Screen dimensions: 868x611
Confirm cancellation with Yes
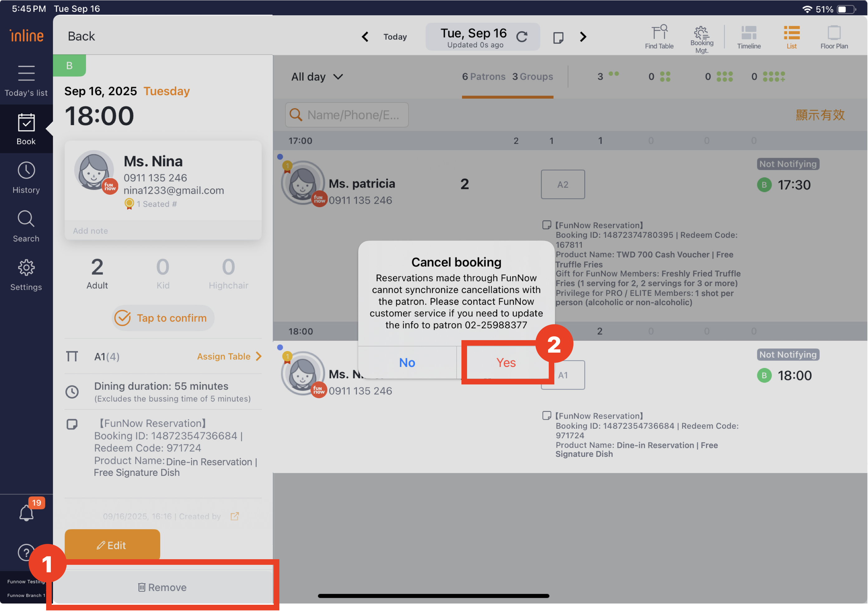pos(505,362)
